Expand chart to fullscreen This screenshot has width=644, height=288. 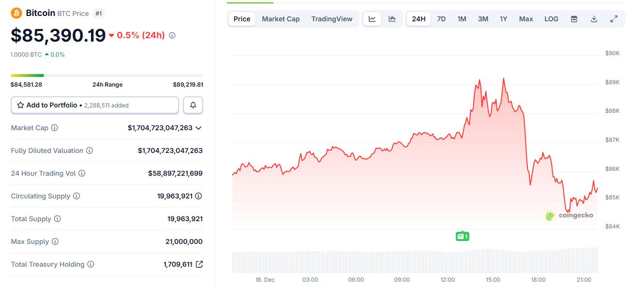tap(614, 19)
